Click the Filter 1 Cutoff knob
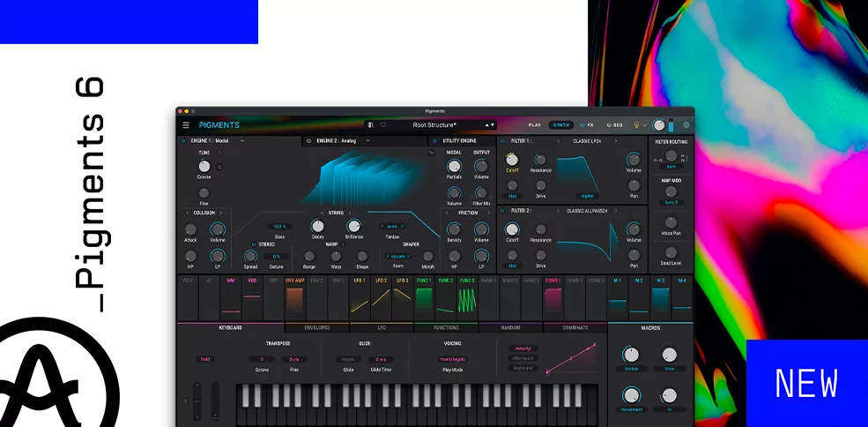The image size is (868, 427). tap(512, 160)
